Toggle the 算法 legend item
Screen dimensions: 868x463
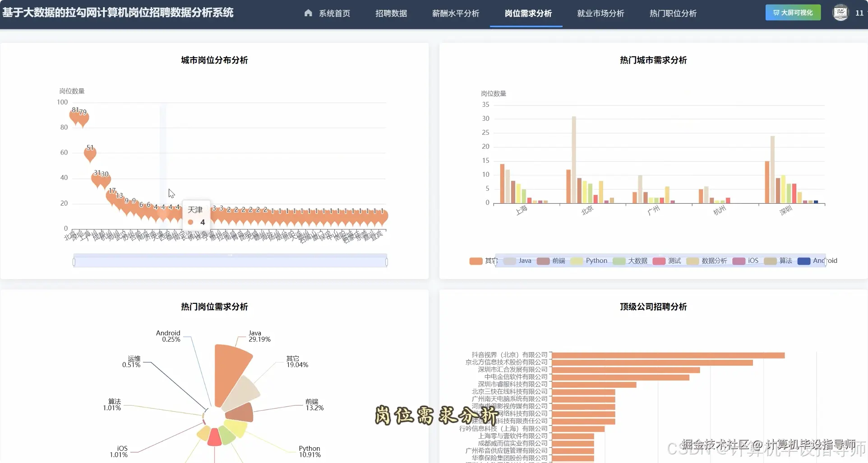[x=778, y=261]
